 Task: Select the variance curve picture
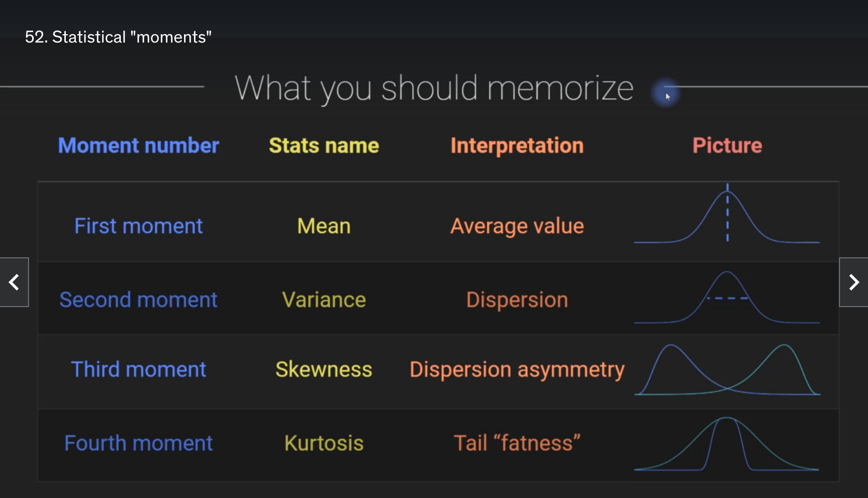point(727,297)
